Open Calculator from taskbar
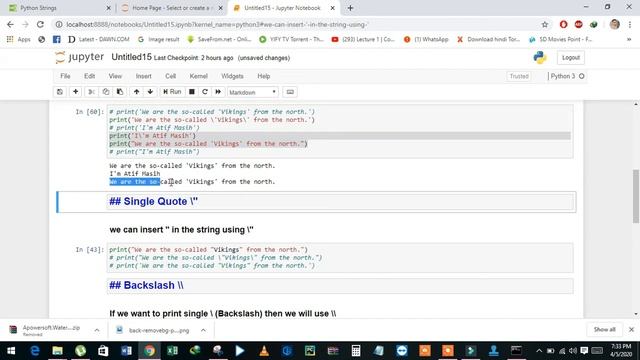Screen dimensions: 640x360 pos(356,351)
